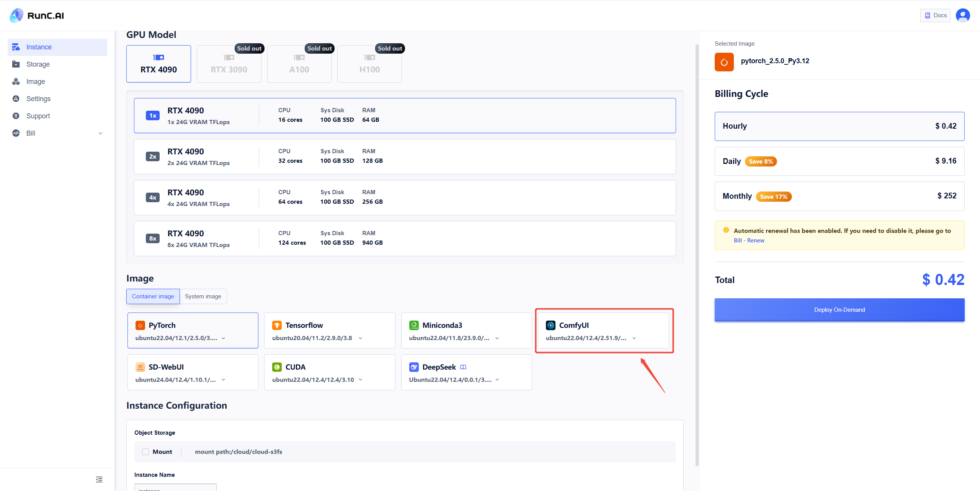Image resolution: width=980 pixels, height=491 pixels.
Task: Open the SD-WebUI version dropdown
Action: pyautogui.click(x=224, y=380)
